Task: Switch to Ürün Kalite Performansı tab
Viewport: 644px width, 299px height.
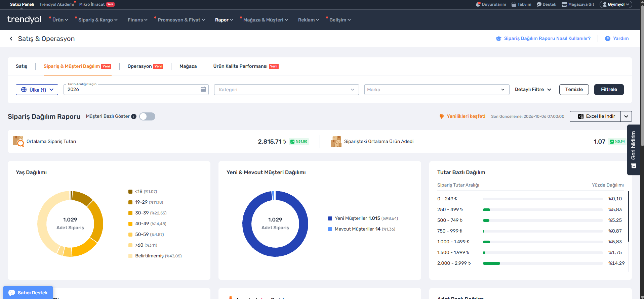Action: pyautogui.click(x=246, y=66)
